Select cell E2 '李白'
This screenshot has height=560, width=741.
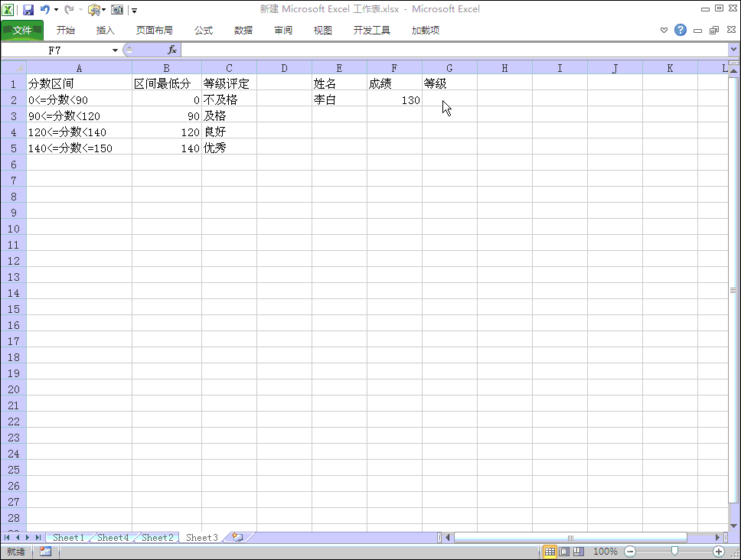coord(339,100)
